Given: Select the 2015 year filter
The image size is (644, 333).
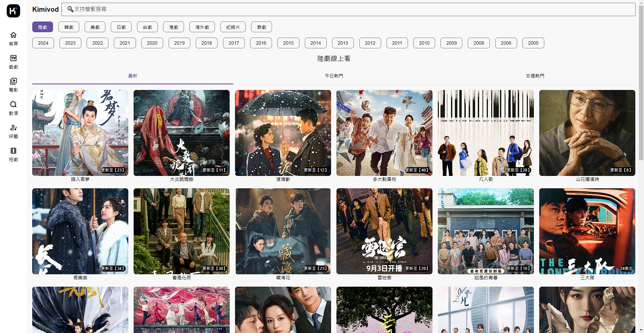Looking at the screenshot, I should click(288, 43).
